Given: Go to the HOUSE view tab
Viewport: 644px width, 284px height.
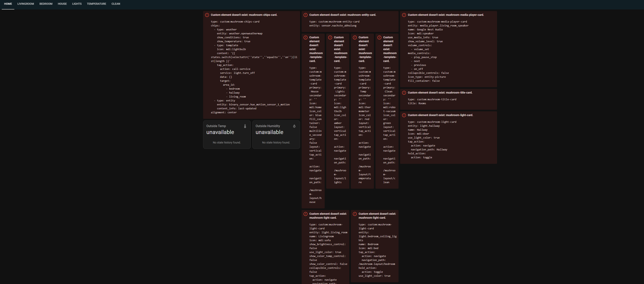Looking at the screenshot, I should (x=62, y=4).
